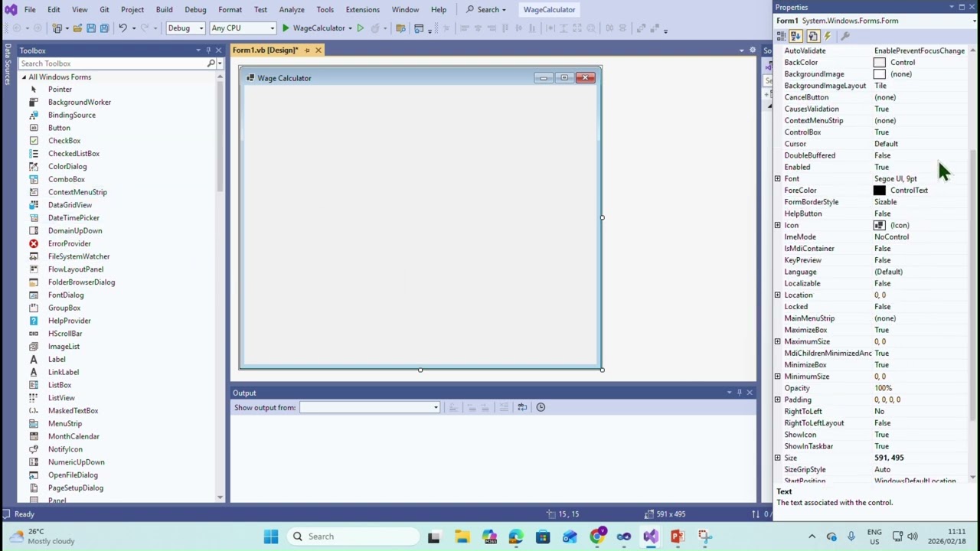Close the Toolbox panel

point(218,51)
